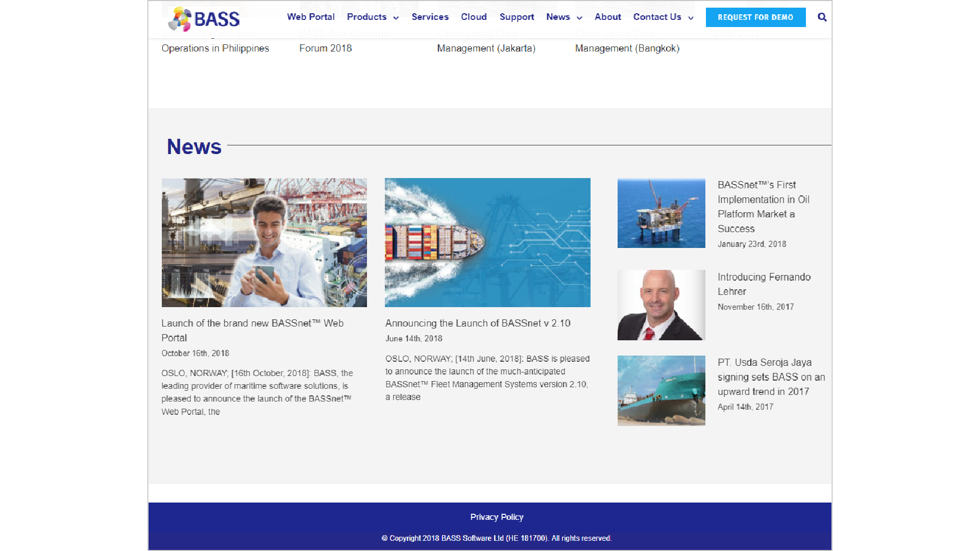Read the Oil Platform implementation success story
The height and width of the screenshot is (551, 980).
(764, 207)
